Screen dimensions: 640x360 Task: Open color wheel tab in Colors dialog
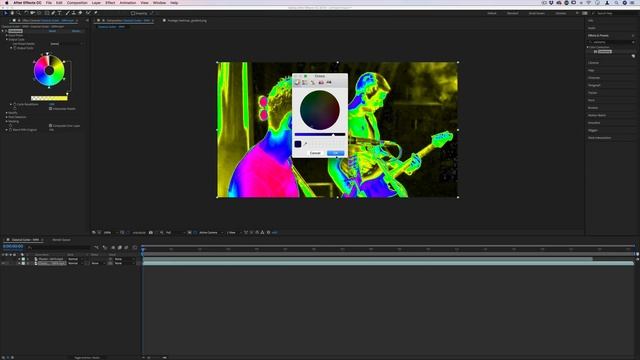297,83
